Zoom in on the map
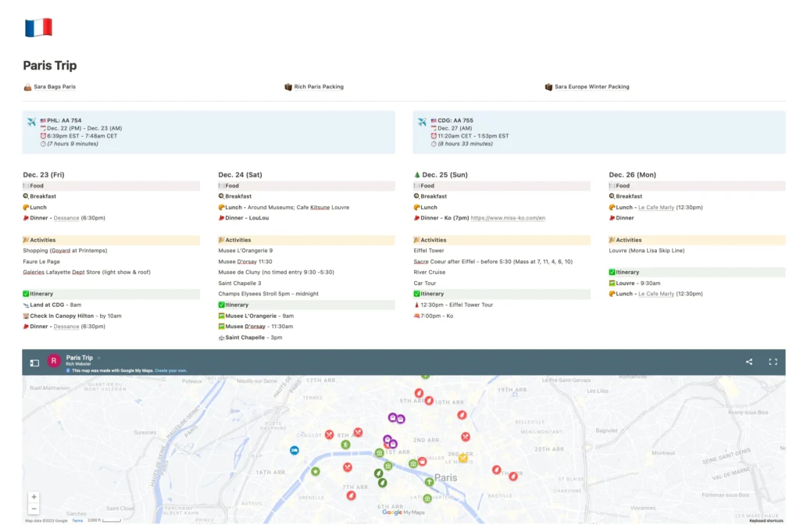This screenshot has width=800, height=532. (x=34, y=497)
